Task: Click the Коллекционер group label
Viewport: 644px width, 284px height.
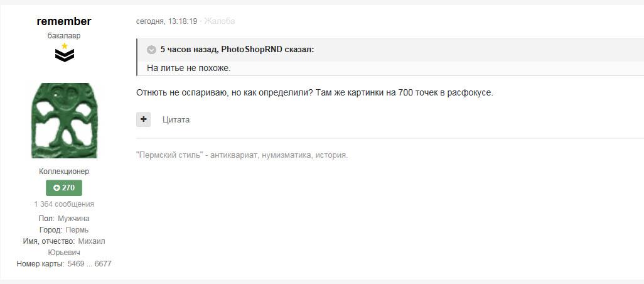Action: pos(64,172)
